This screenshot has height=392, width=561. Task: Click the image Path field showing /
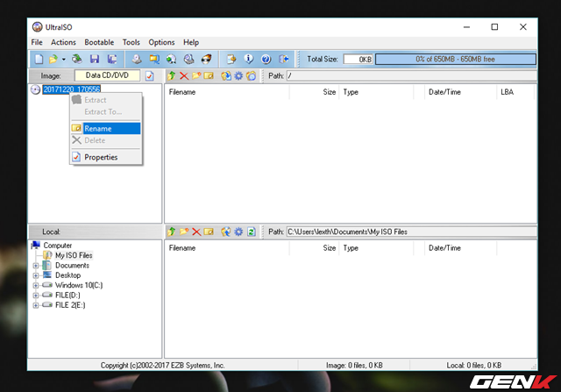coord(411,76)
